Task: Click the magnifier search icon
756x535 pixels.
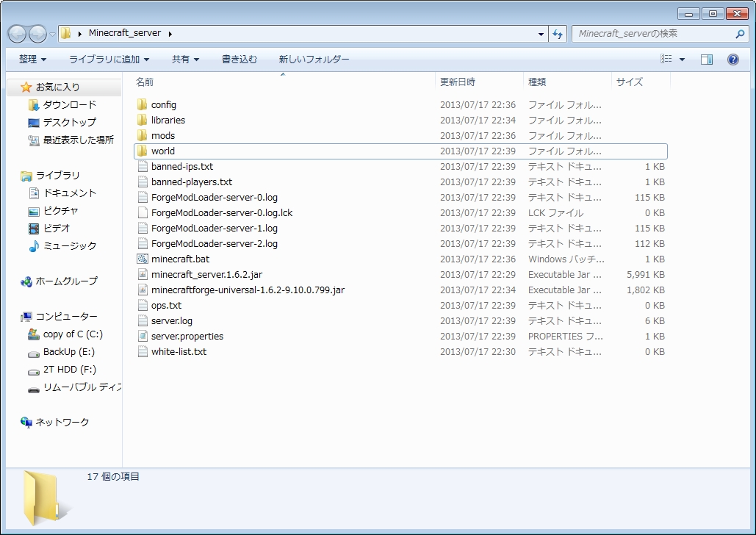Action: pyautogui.click(x=740, y=34)
